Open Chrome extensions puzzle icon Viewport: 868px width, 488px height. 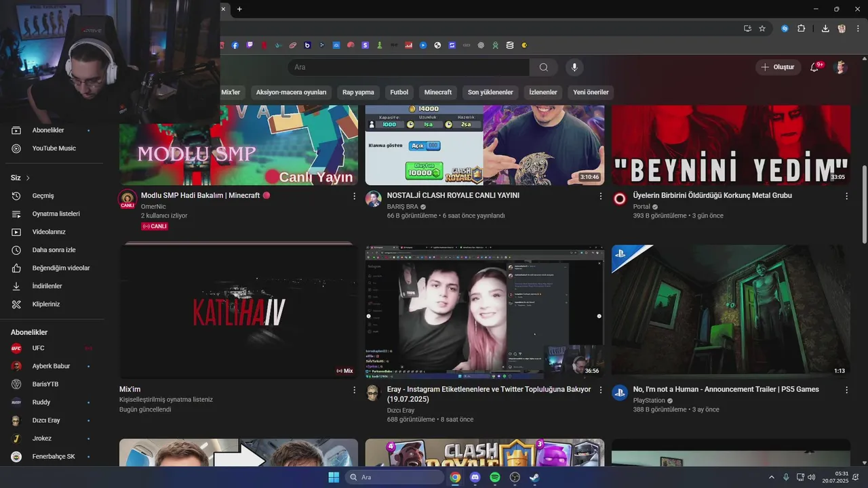tap(801, 28)
